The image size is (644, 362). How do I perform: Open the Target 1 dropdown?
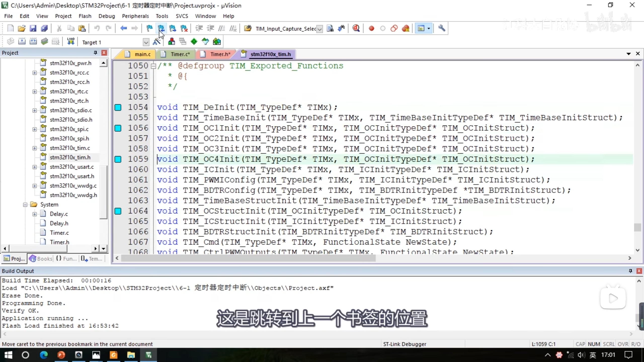tap(146, 42)
